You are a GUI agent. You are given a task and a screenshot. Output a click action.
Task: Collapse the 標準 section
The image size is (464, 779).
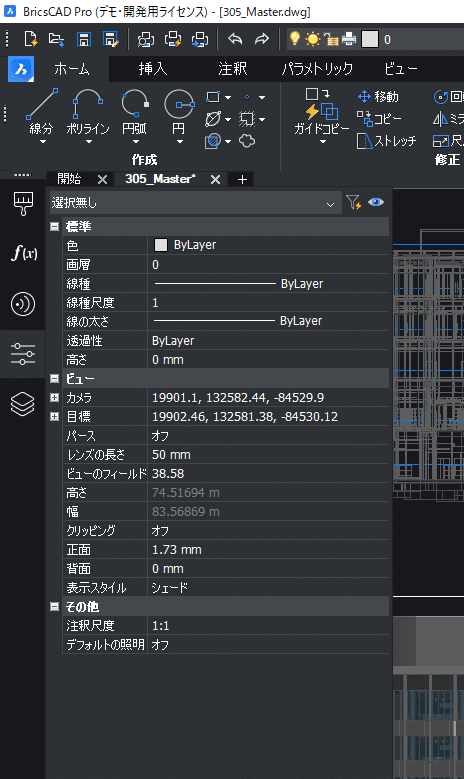tap(55, 227)
